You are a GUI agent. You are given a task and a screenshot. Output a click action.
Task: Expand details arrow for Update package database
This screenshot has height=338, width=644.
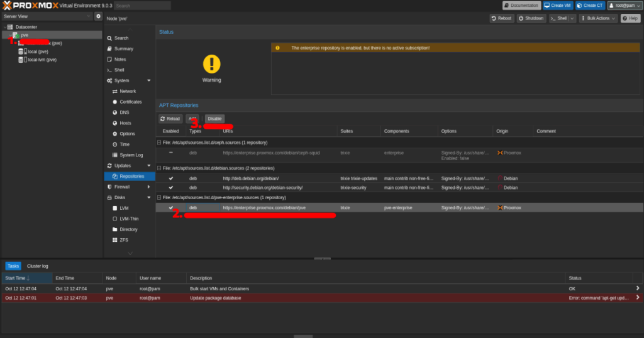point(638,298)
